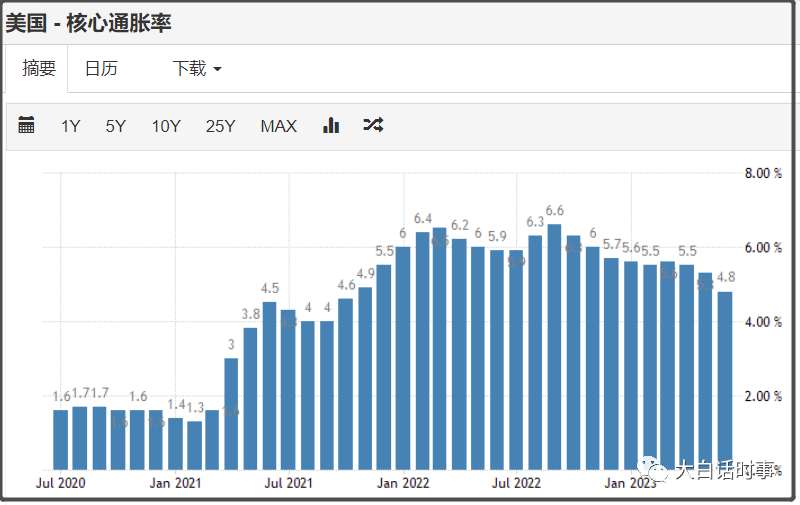Select the 1Y time range
The height and width of the screenshot is (505, 800).
[70, 126]
